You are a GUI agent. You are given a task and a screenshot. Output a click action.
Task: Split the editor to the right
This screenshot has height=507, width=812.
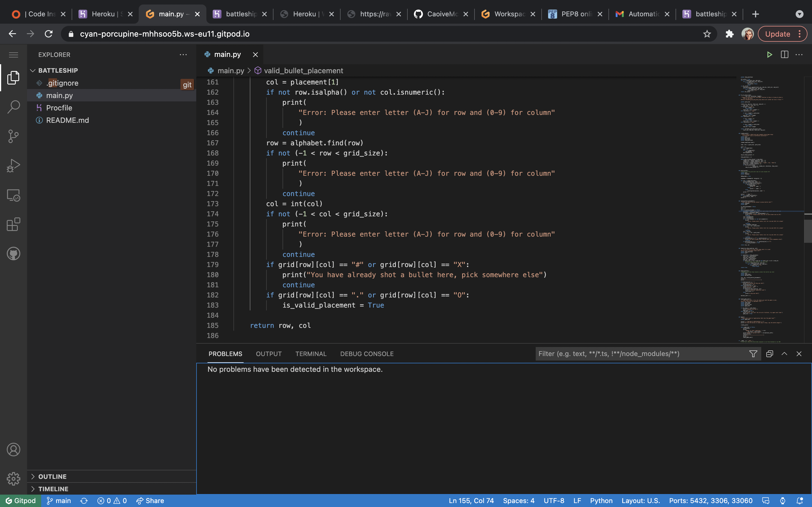click(784, 55)
